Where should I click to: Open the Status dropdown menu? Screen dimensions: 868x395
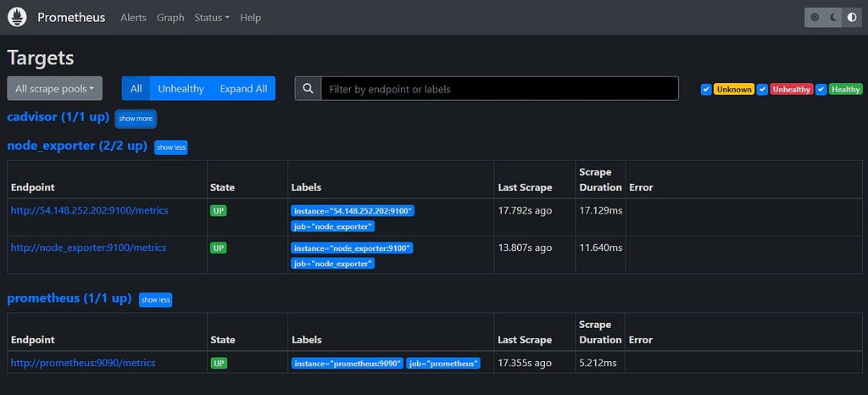[x=211, y=18]
